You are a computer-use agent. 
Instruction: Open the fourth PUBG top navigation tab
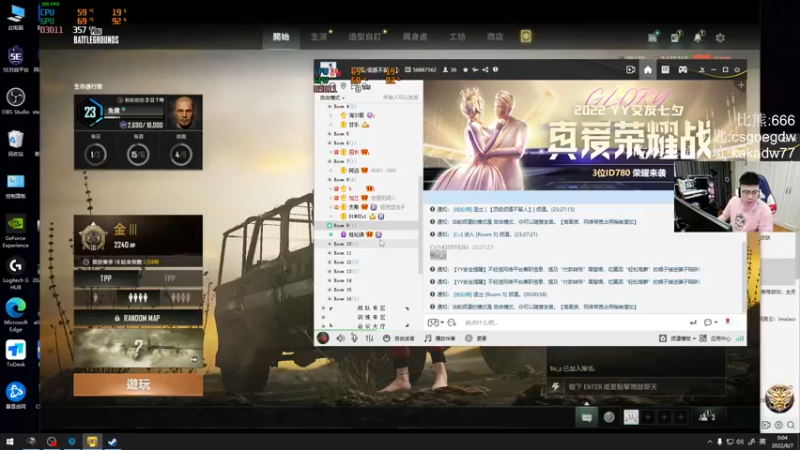tap(415, 37)
